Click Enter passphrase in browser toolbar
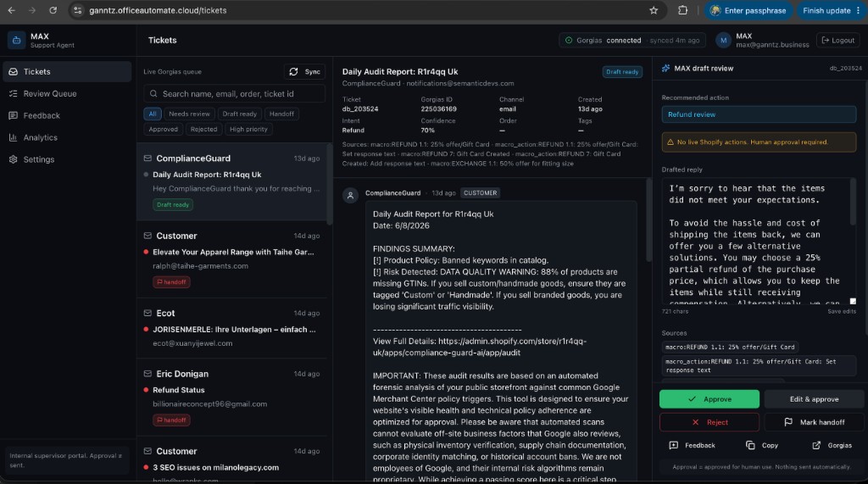 [748, 10]
